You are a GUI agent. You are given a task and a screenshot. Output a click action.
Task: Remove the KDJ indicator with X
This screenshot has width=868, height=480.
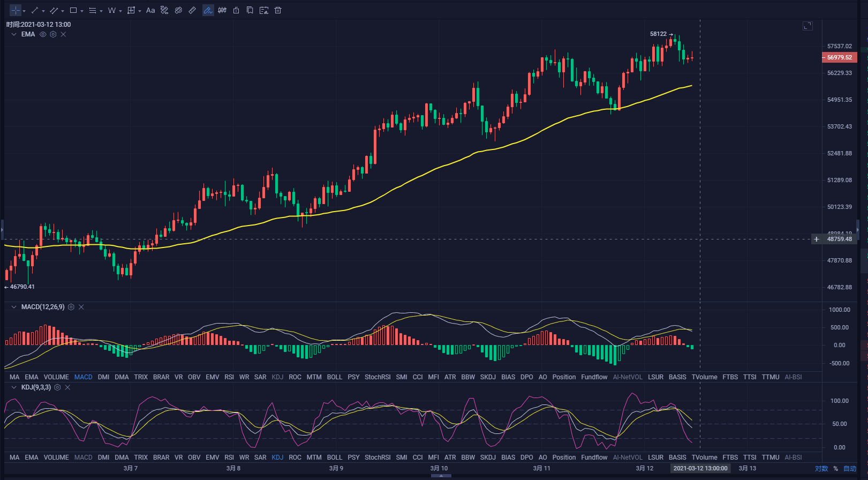[x=67, y=387]
